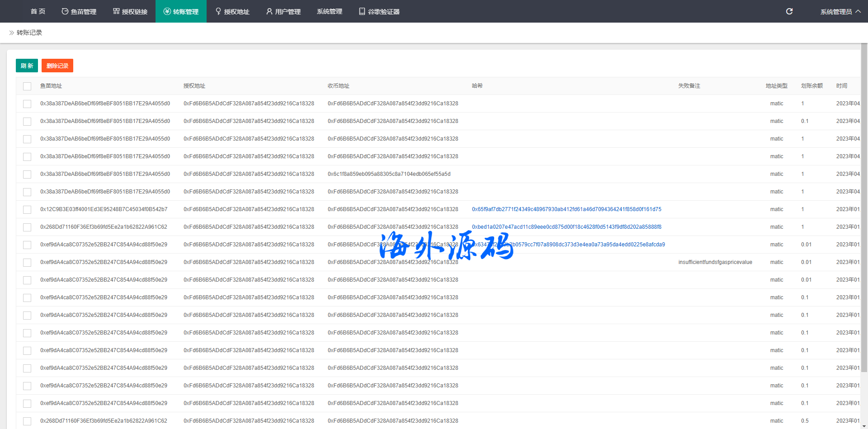
Task: Click the arrow next to 系统管理员
Action: [858, 11]
